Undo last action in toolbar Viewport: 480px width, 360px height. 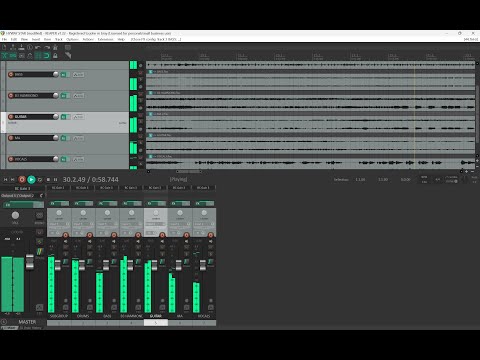[38, 48]
